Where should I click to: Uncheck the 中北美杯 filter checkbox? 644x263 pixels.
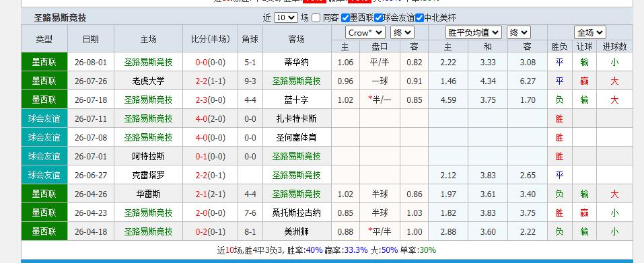419,18
